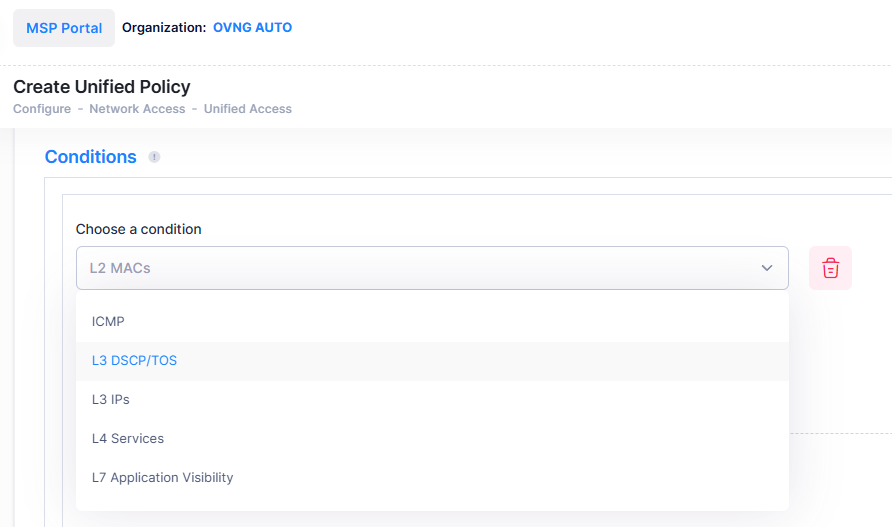Go to the Configure breadcrumb
Image resolution: width=892 pixels, height=527 pixels.
42,109
